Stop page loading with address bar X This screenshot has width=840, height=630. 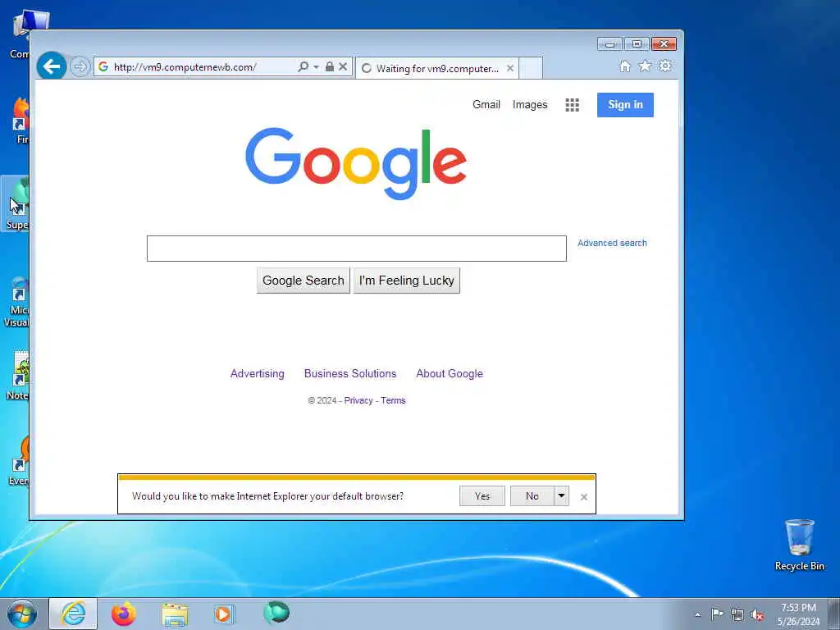[343, 66]
